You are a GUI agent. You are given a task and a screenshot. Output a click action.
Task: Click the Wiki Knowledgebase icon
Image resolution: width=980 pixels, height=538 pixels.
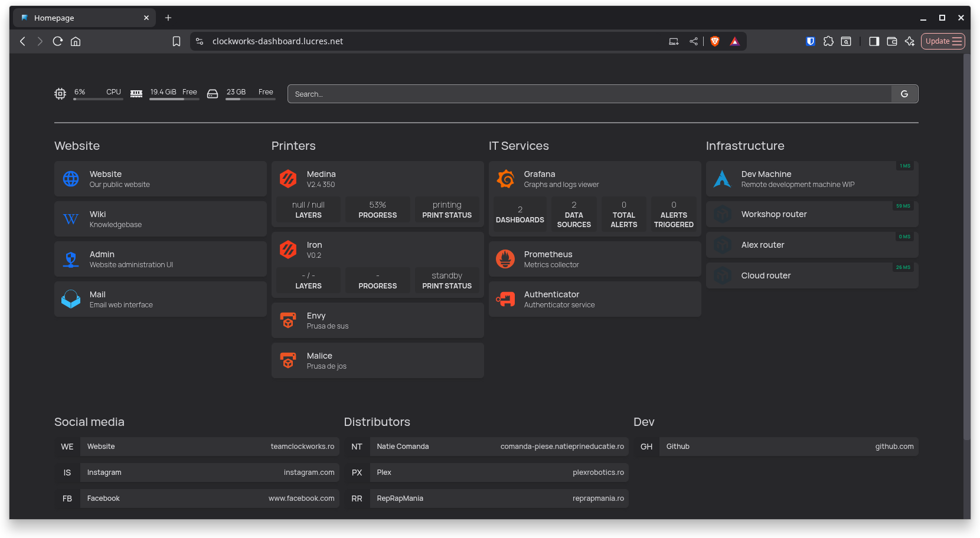70,219
